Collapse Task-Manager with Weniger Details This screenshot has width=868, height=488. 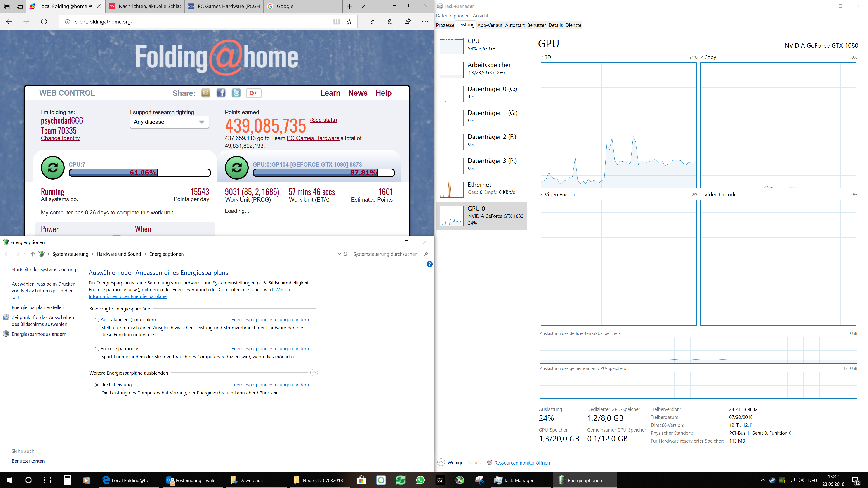[x=459, y=462]
